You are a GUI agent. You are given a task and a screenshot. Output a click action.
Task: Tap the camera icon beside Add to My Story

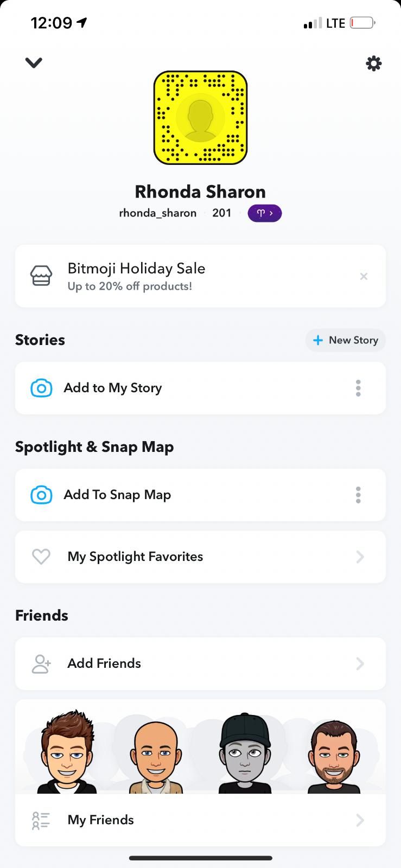41,388
